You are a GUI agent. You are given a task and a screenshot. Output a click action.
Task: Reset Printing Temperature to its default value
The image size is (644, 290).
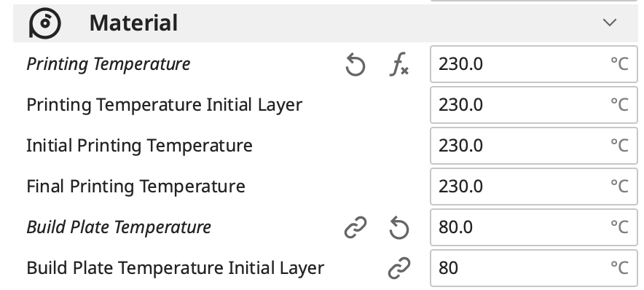click(x=356, y=65)
